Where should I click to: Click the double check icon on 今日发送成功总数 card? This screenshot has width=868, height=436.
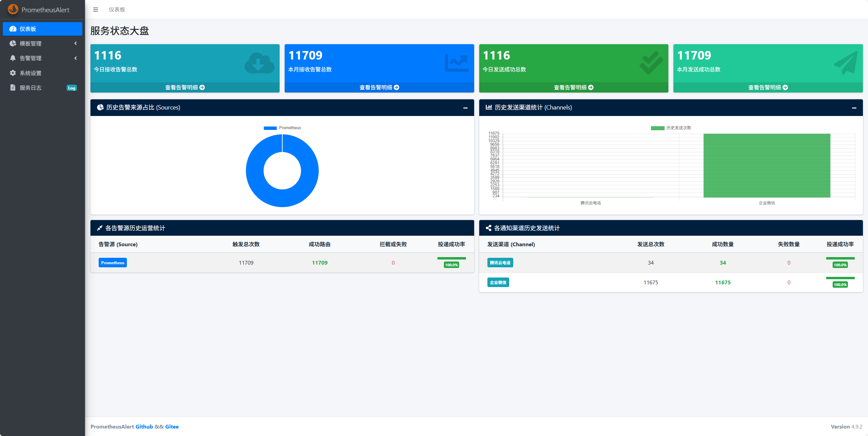pos(651,63)
